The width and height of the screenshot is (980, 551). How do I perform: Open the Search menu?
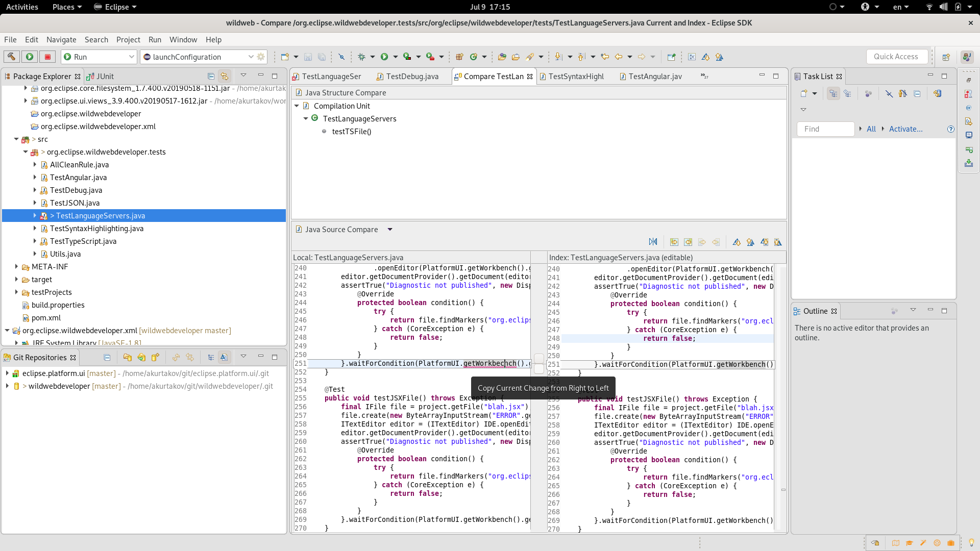96,39
